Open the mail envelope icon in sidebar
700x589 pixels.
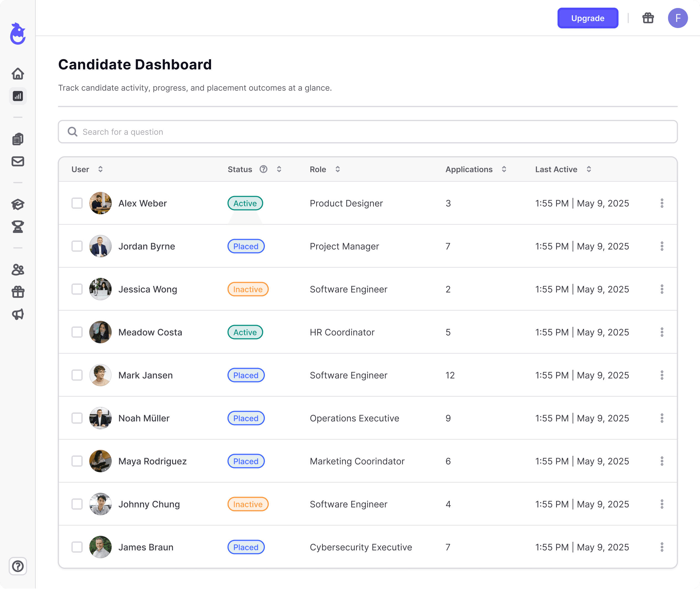pos(18,161)
